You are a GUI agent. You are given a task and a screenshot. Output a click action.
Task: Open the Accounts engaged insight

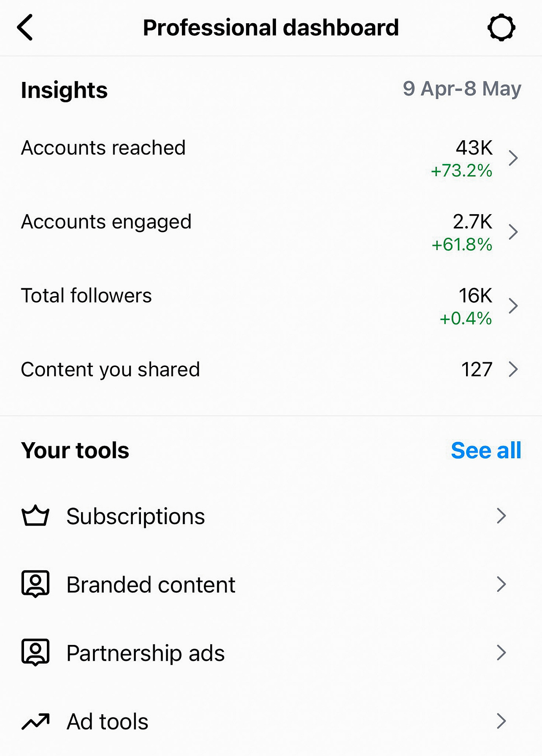pyautogui.click(x=271, y=232)
